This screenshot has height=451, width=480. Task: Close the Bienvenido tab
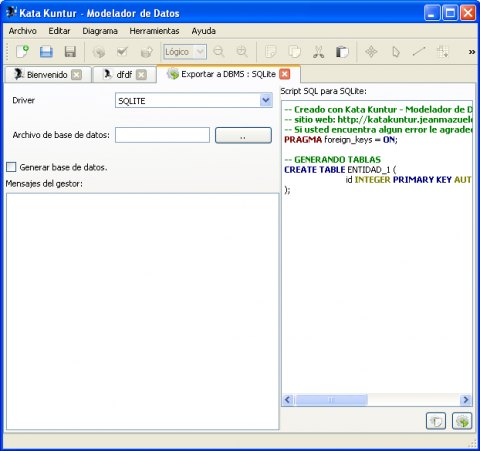pyautogui.click(x=77, y=75)
